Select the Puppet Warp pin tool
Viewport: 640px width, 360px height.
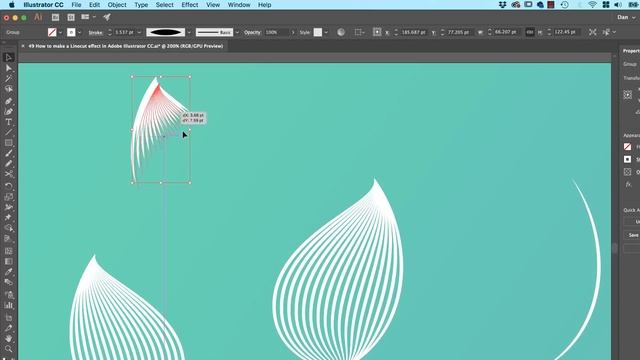[9, 218]
